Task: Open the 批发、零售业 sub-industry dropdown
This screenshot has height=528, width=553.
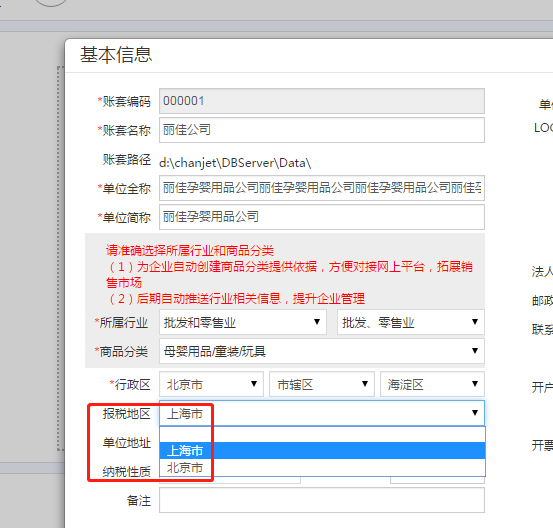Action: tap(411, 322)
